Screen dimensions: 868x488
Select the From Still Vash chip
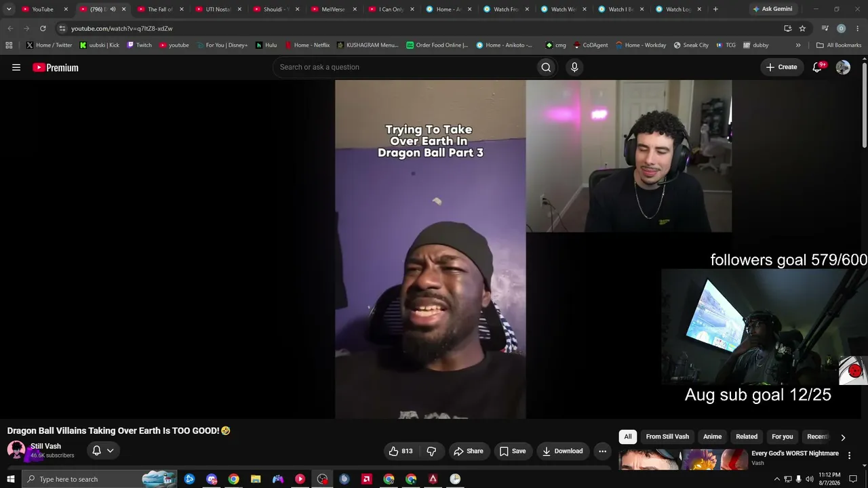[667, 437]
